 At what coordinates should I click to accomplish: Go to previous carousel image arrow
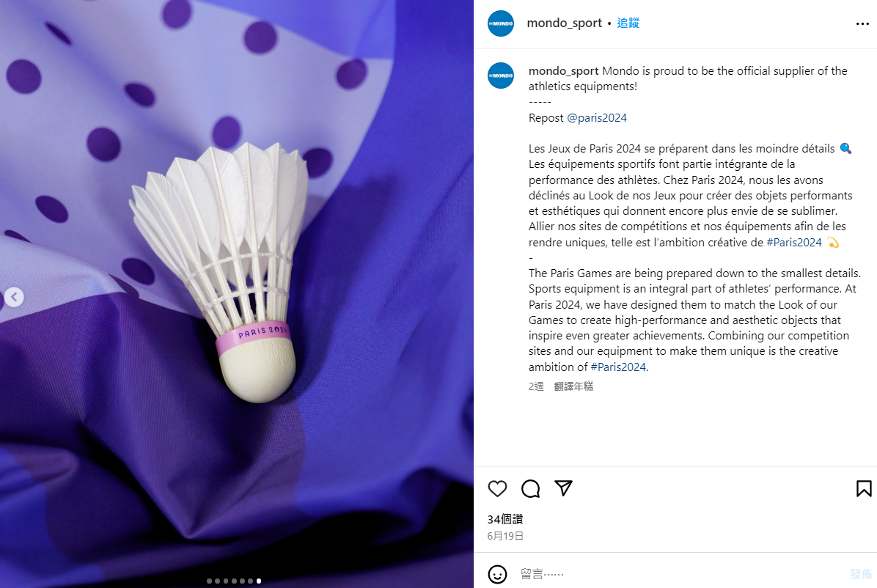click(15, 297)
